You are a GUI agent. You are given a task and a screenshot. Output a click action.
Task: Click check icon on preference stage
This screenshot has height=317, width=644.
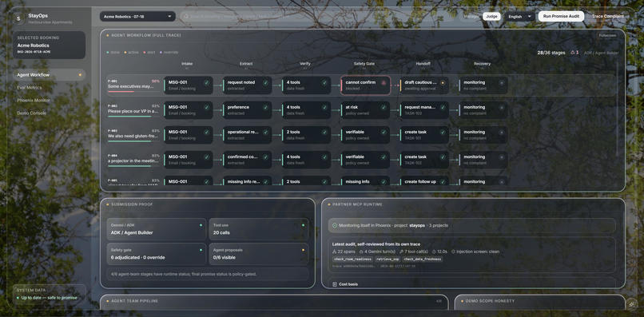coord(265,107)
